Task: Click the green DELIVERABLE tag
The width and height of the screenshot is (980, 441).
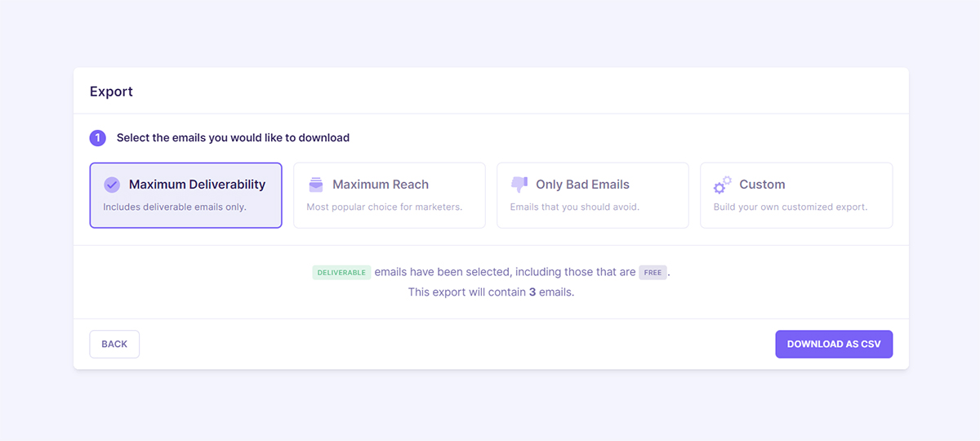Action: [341, 272]
